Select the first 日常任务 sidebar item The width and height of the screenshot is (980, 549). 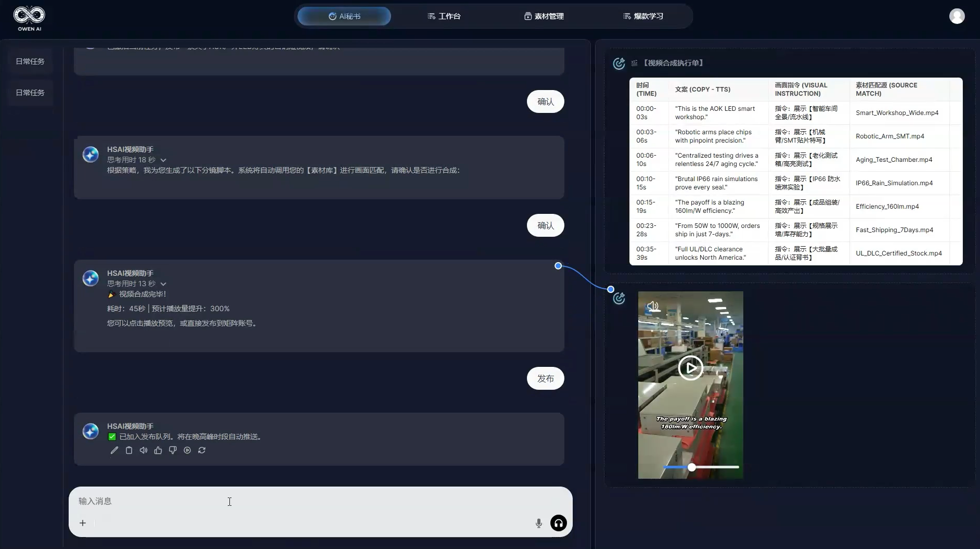(30, 61)
